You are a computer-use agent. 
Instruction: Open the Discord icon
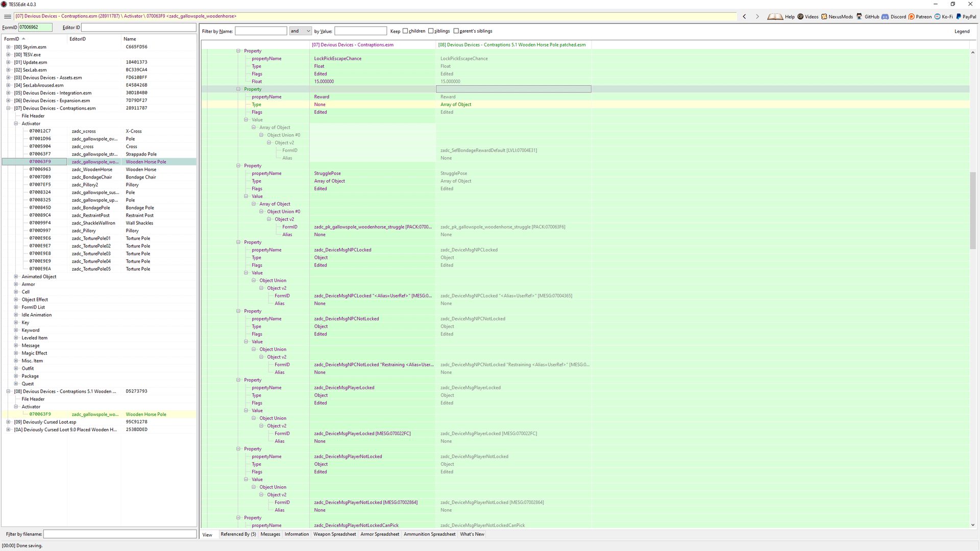coord(885,16)
